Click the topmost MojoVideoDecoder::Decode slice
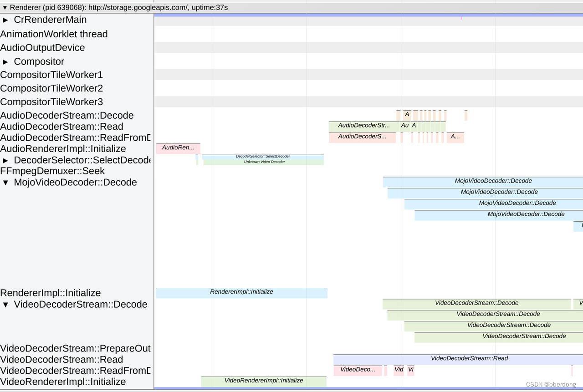The height and width of the screenshot is (392, 583). (483, 182)
